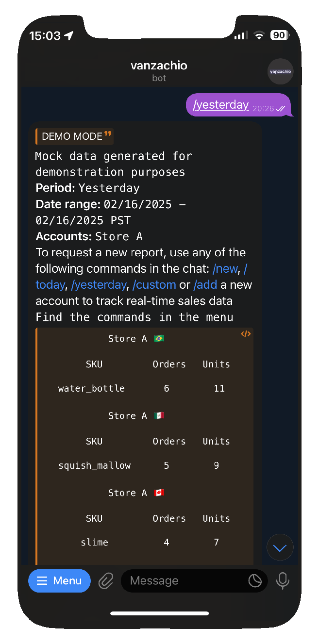Viewport: 319px width, 644px height.
Task: Tap the microphone voice message icon
Action: click(282, 580)
